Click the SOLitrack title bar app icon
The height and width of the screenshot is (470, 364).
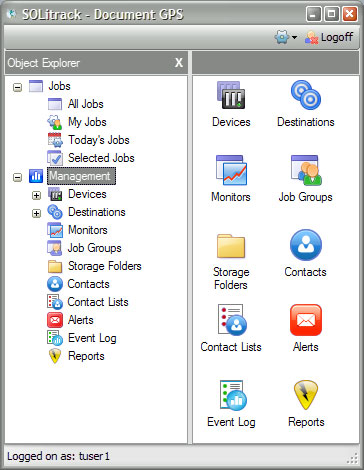pos(12,14)
